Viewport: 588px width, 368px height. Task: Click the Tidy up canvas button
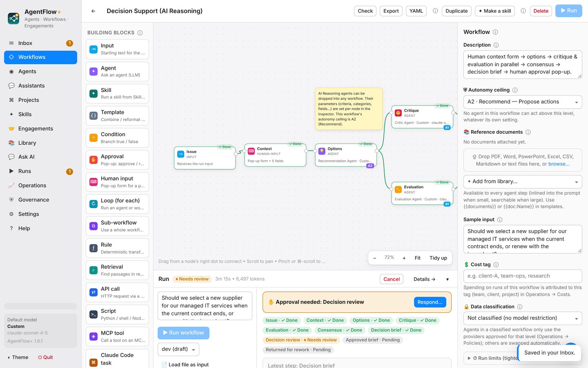point(438,258)
